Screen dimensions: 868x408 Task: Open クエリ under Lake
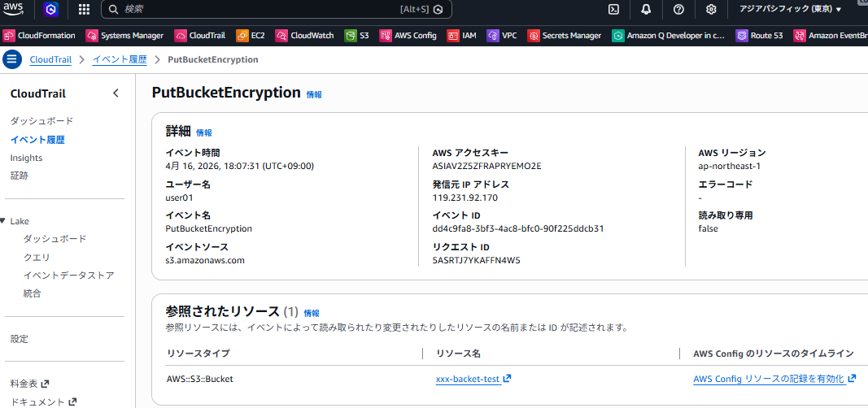pyautogui.click(x=37, y=257)
